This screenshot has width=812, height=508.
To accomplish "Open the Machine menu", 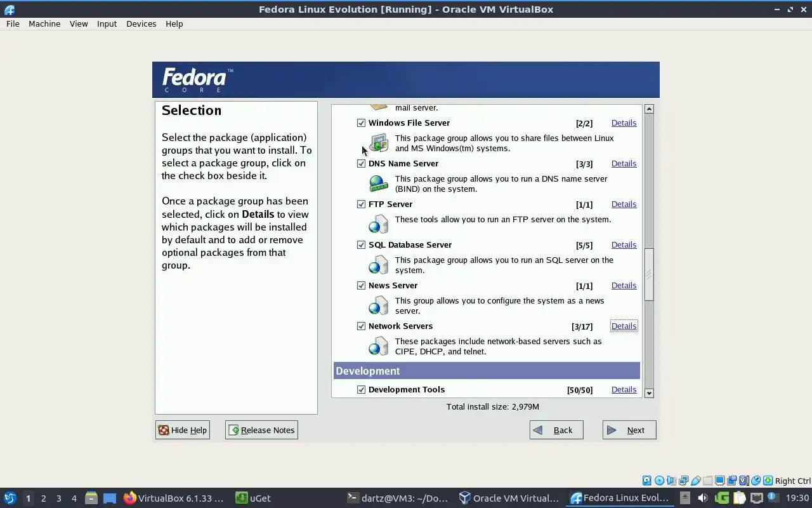I will click(x=44, y=23).
